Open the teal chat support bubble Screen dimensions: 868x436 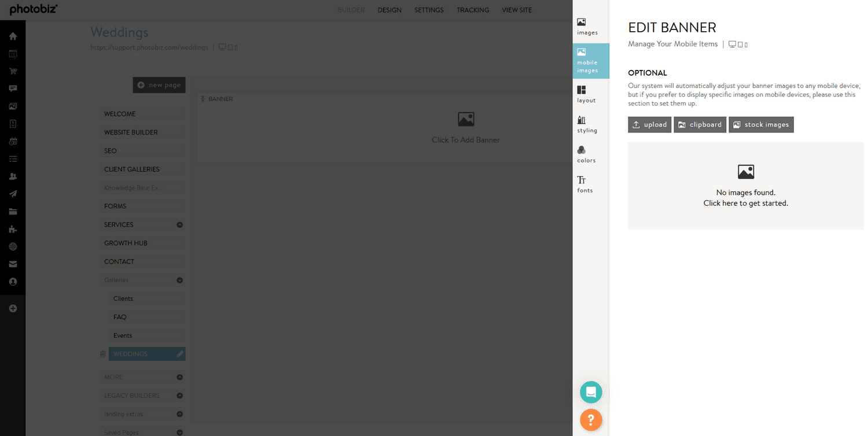click(591, 392)
